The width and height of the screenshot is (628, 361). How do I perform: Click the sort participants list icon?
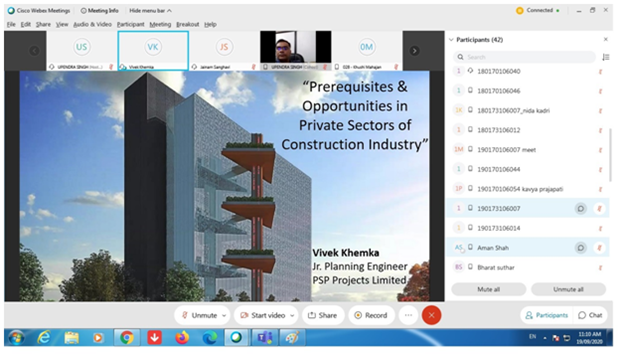pos(606,57)
